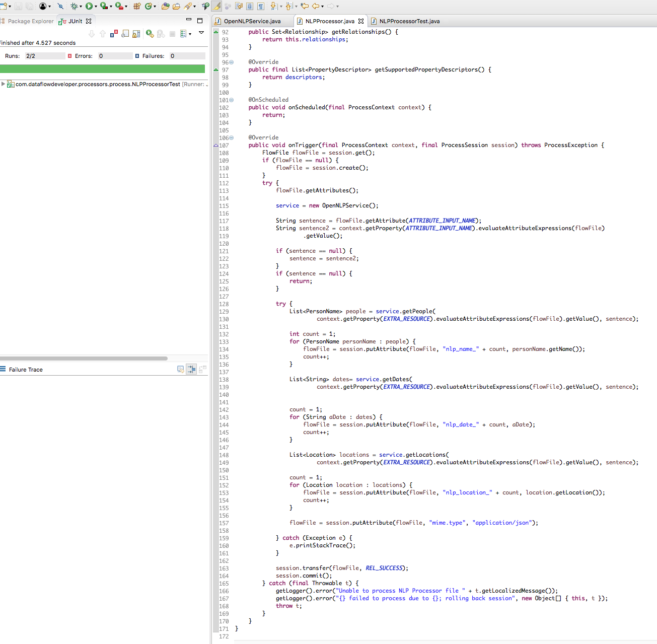Open the Run button dropdown arrow
Screen dimensions: 657x644
[x=95, y=6]
